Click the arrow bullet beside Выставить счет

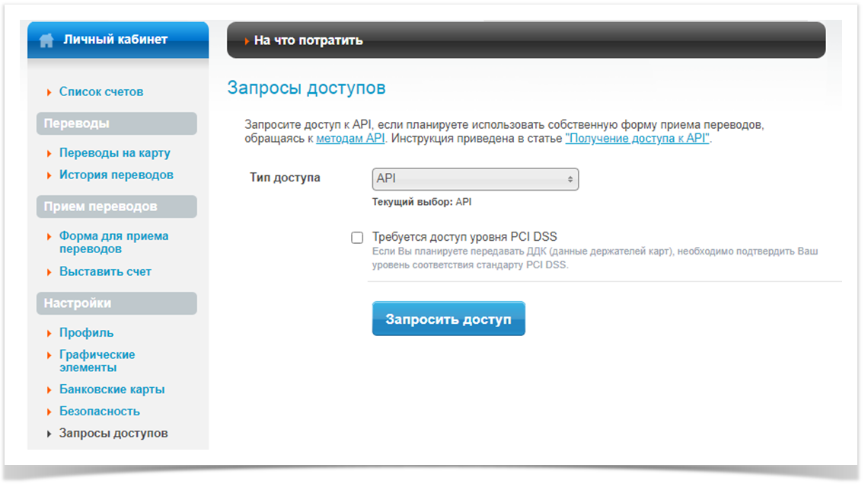pyautogui.click(x=49, y=272)
